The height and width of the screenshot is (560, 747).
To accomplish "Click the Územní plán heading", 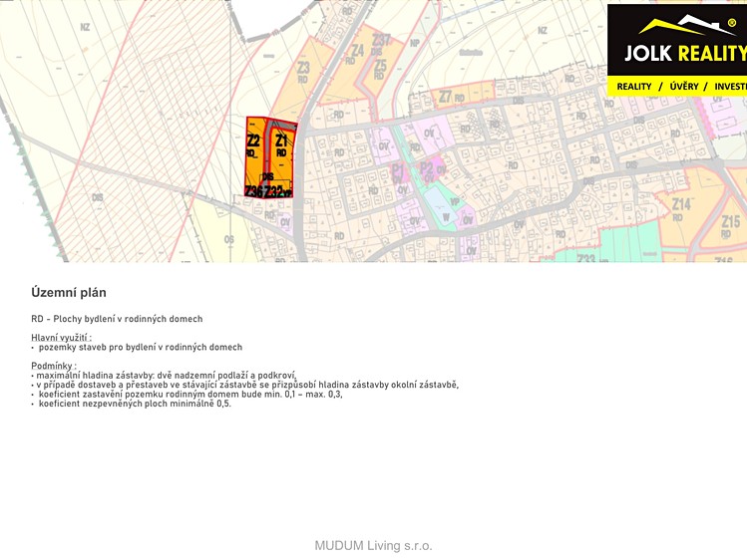I will click(x=69, y=292).
